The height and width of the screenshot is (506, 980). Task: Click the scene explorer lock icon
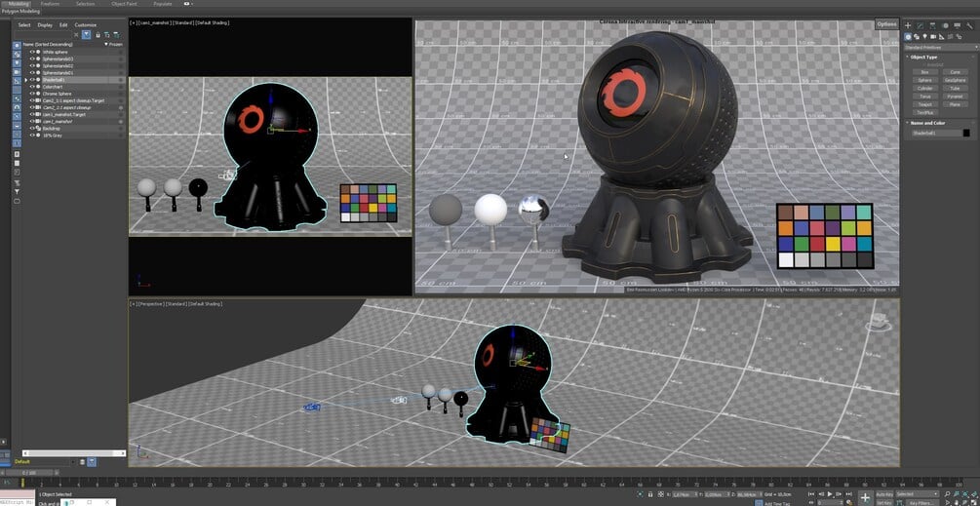tap(98, 34)
